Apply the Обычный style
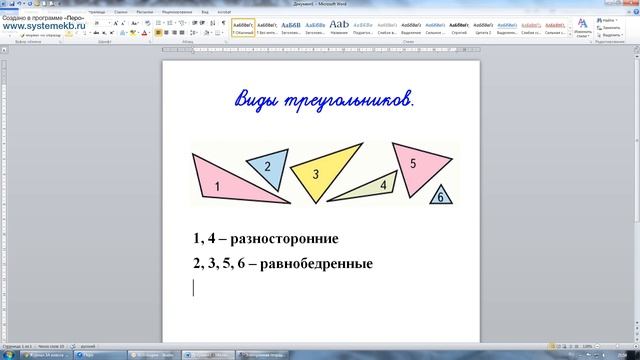 (243, 28)
